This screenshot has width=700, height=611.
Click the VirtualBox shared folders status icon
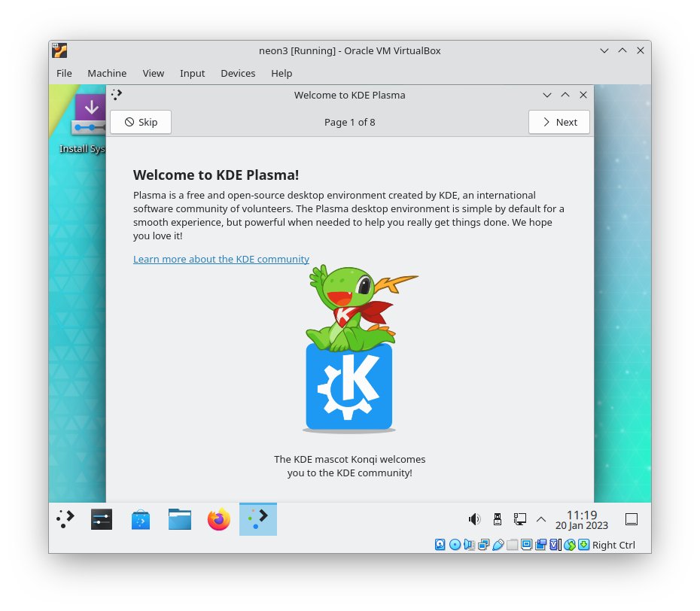pyautogui.click(x=512, y=545)
